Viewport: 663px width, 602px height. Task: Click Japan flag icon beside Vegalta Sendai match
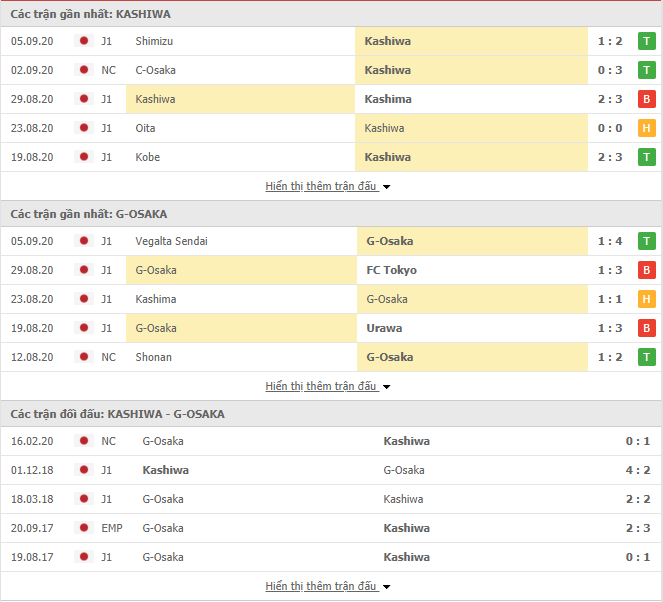coord(84,241)
